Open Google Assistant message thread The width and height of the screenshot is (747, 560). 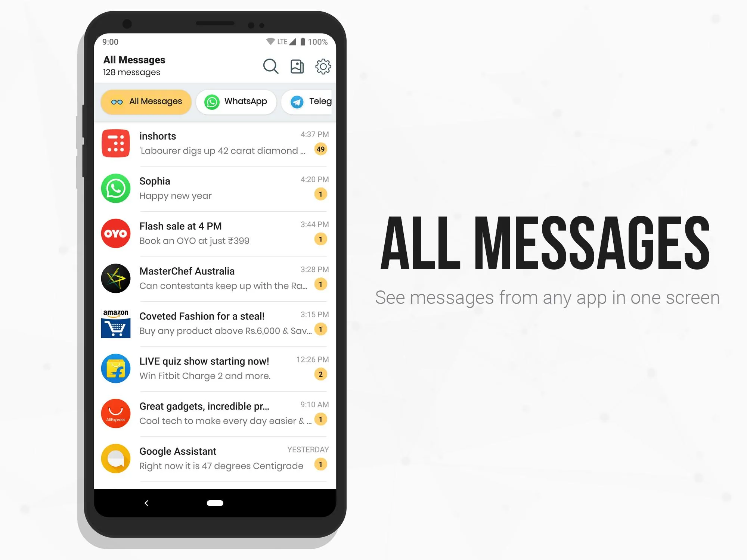[214, 458]
